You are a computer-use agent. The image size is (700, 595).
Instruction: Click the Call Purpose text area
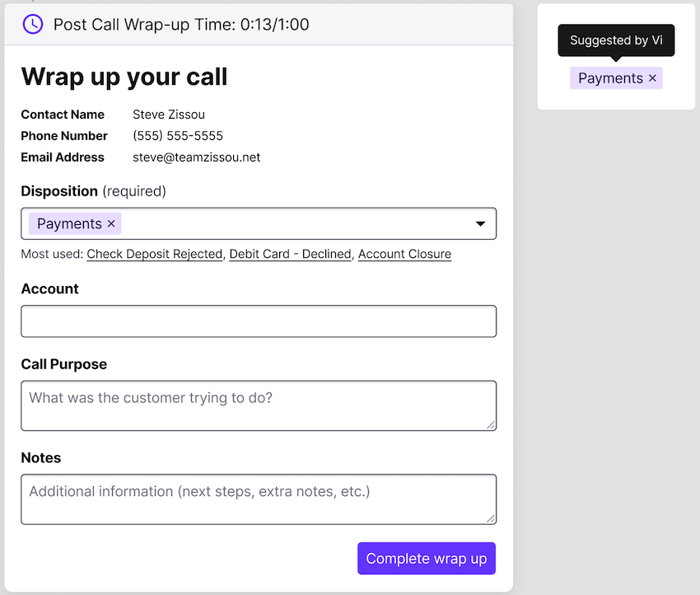[x=259, y=405]
